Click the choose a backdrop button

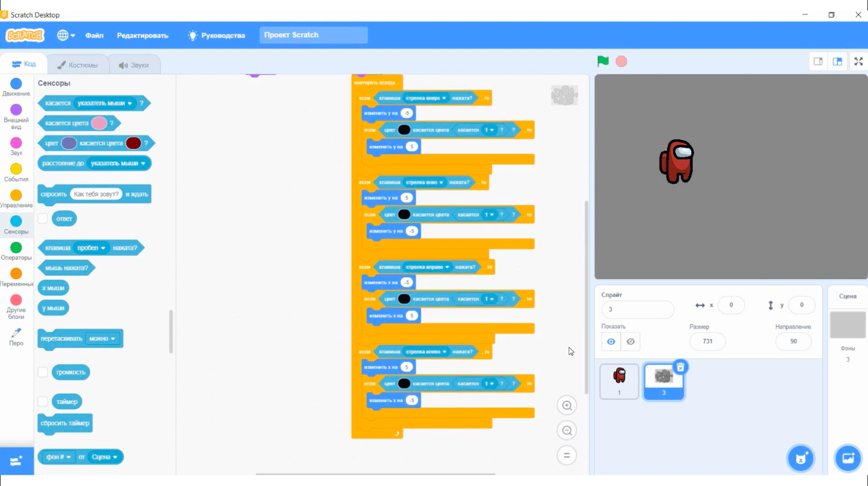pos(848,458)
